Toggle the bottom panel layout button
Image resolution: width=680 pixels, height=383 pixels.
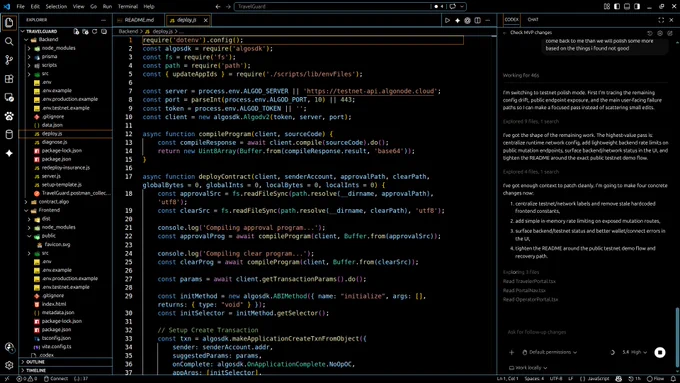click(627, 7)
